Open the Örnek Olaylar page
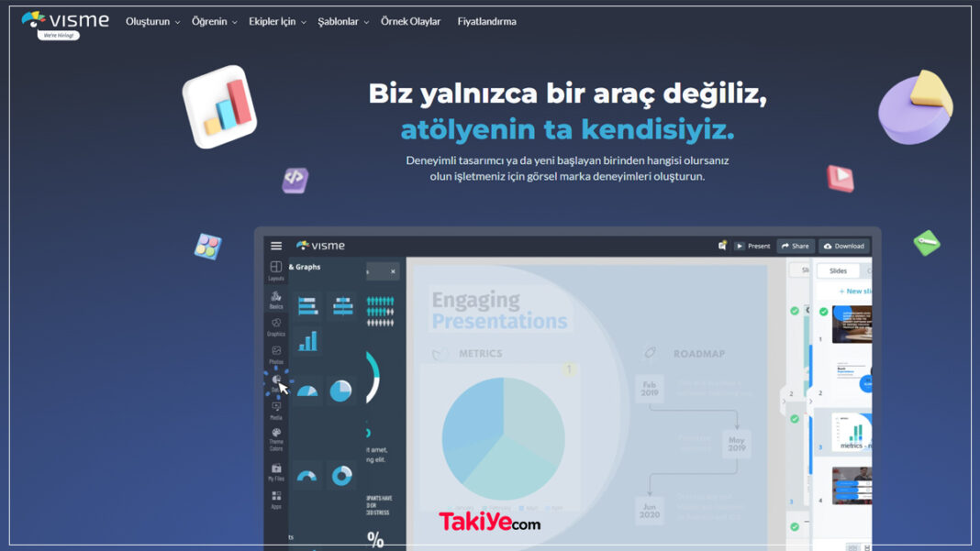980x551 pixels. point(410,21)
